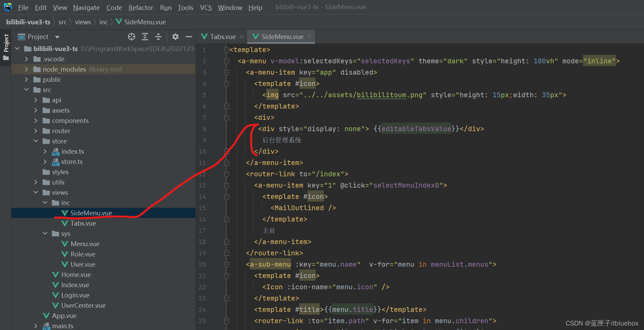The height and width of the screenshot is (330, 644).
Task: Click the locate/select opened file icon
Action: [x=132, y=37]
